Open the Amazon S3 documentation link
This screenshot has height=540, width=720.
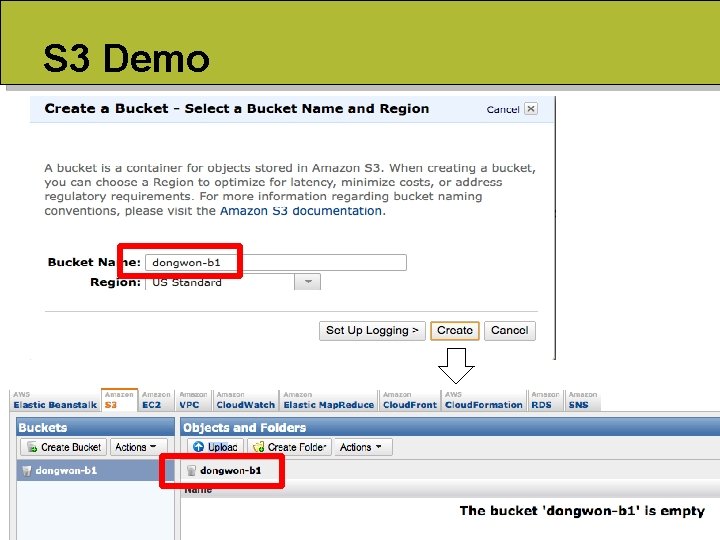point(301,211)
